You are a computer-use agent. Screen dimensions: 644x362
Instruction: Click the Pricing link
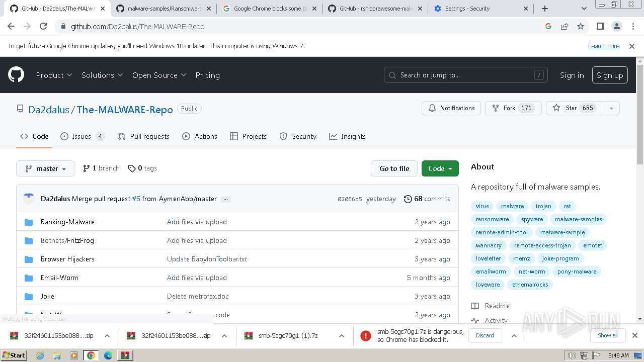click(x=207, y=75)
